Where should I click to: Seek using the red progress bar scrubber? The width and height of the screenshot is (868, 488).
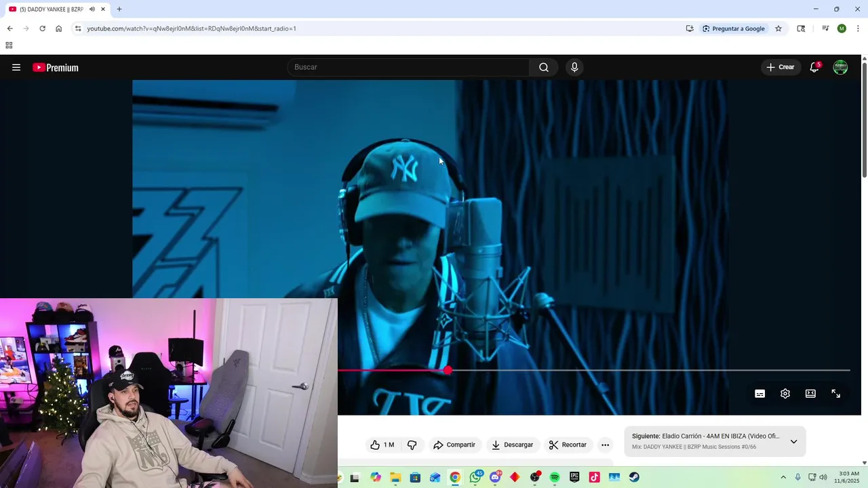point(448,370)
